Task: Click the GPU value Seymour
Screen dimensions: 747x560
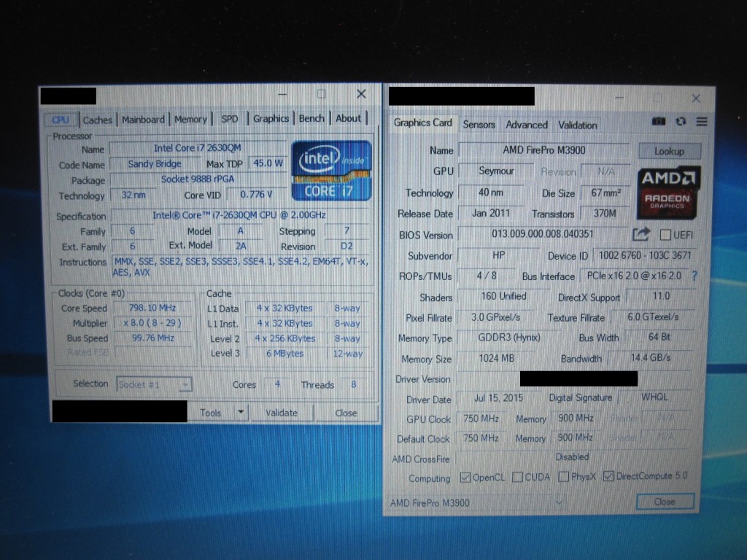Action: point(496,171)
